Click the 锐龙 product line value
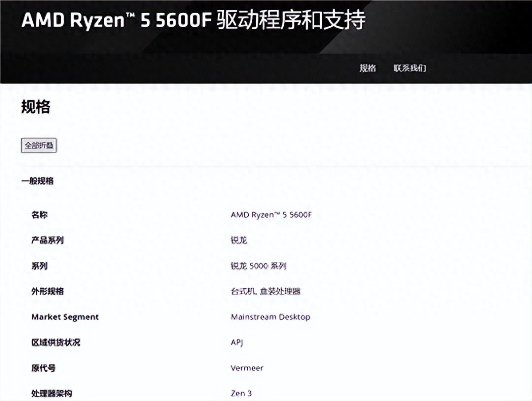The height and width of the screenshot is (401, 532). 238,240
